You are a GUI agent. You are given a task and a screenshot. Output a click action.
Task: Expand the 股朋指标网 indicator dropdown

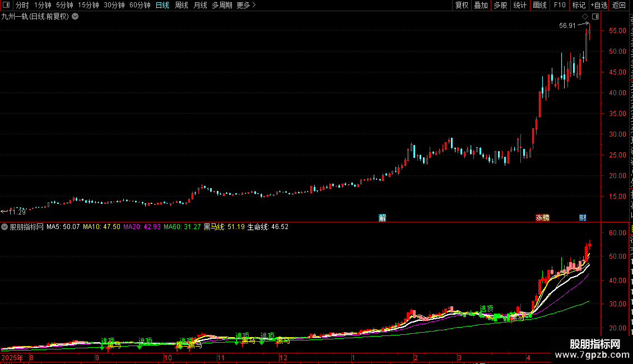(4, 227)
